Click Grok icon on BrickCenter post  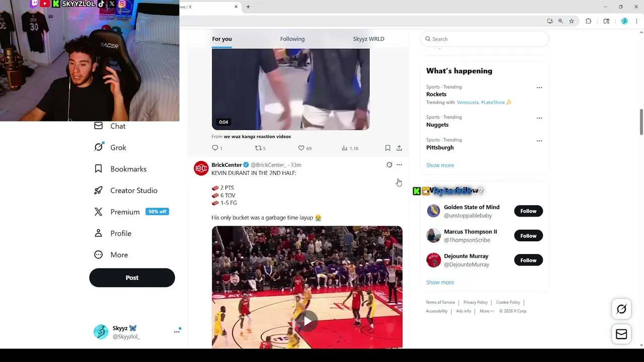[x=389, y=164]
